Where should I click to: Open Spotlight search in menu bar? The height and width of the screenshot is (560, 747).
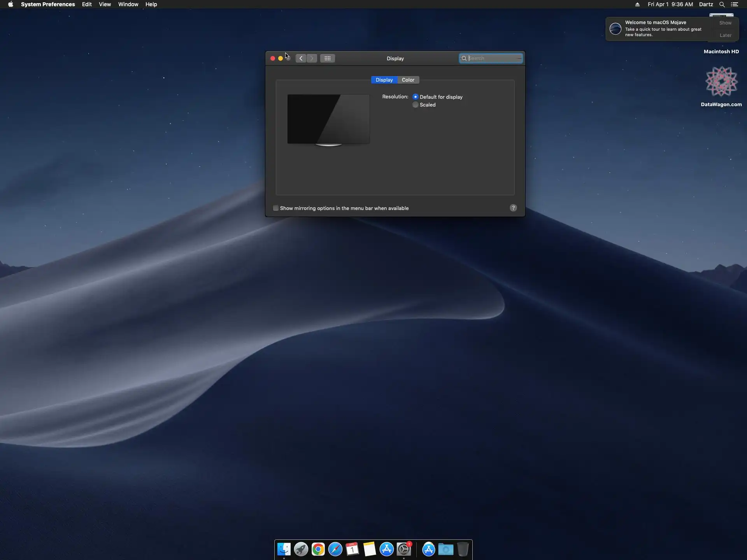[722, 4]
